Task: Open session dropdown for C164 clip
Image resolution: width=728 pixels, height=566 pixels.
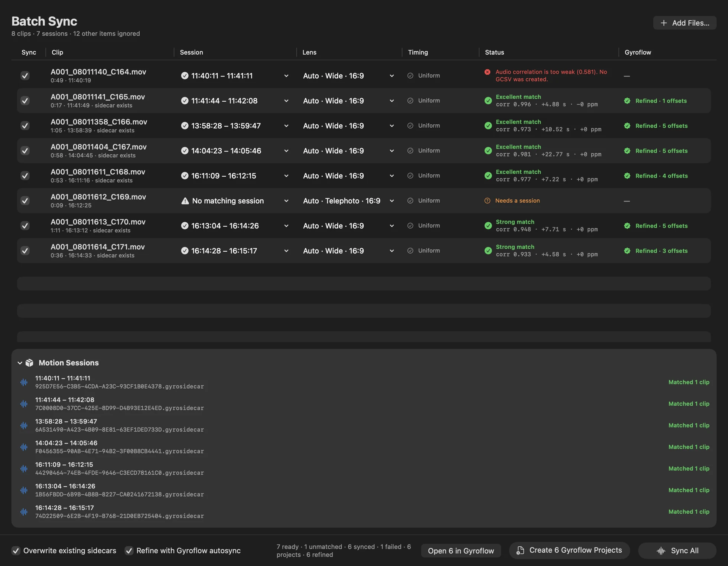Action: coord(286,76)
